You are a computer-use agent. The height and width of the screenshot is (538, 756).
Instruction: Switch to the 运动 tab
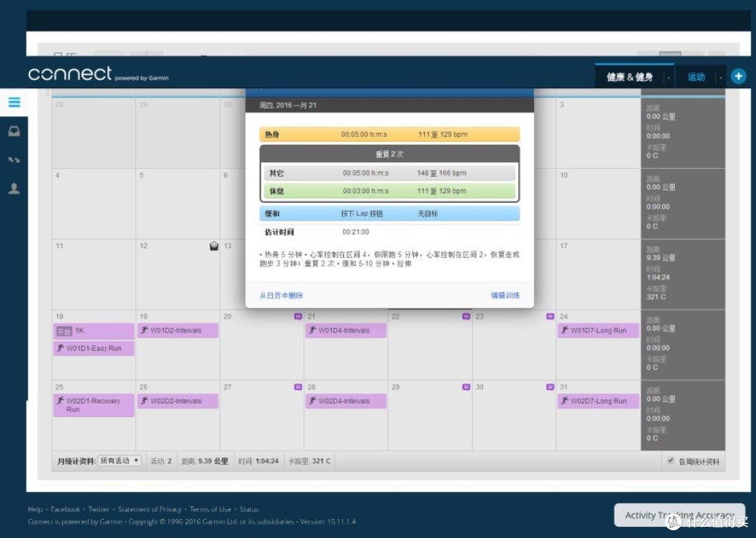696,77
